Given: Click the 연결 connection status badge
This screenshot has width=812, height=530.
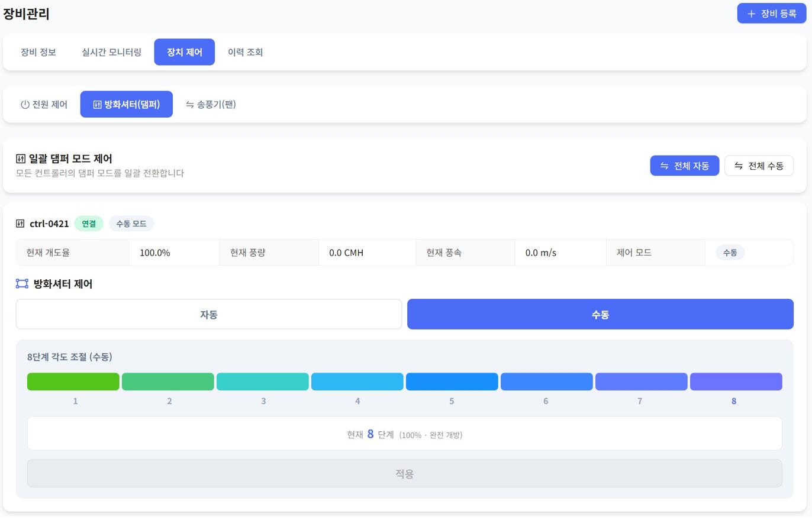Looking at the screenshot, I should (89, 224).
